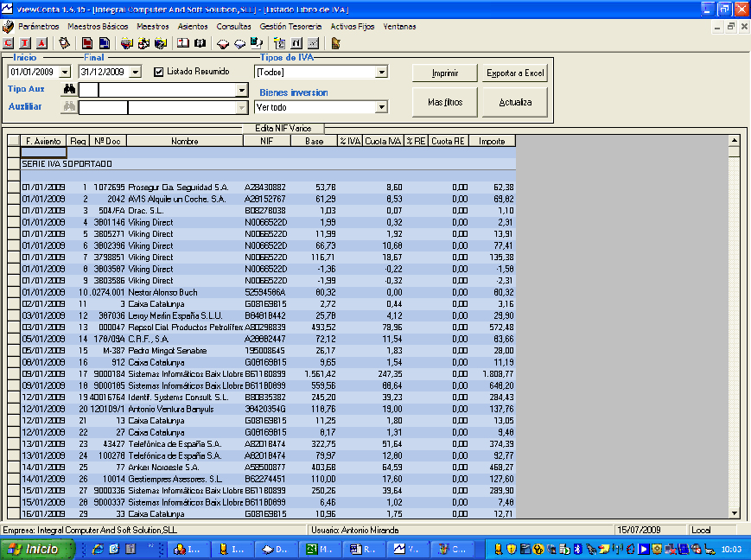Click the Actualiza button

[x=515, y=102]
